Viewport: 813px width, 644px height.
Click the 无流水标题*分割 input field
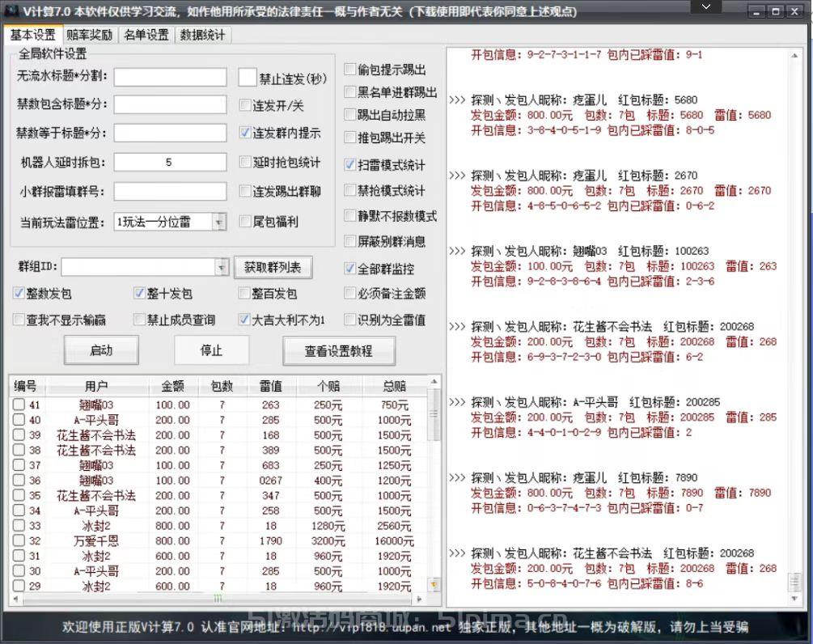click(170, 77)
